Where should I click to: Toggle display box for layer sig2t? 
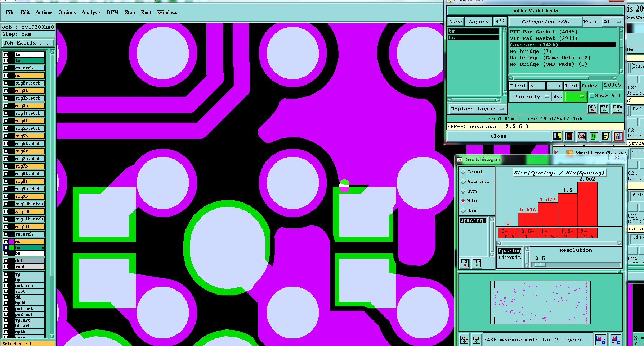point(6,91)
